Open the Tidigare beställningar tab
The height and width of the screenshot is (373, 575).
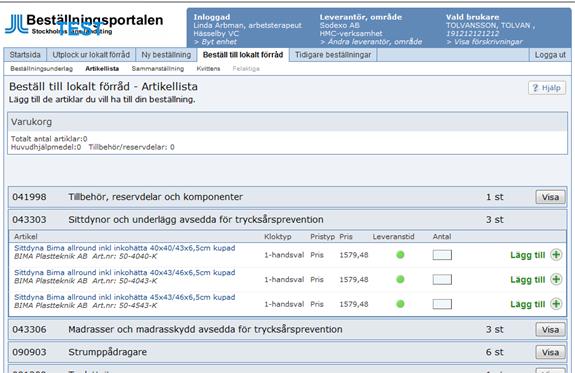pyautogui.click(x=333, y=55)
